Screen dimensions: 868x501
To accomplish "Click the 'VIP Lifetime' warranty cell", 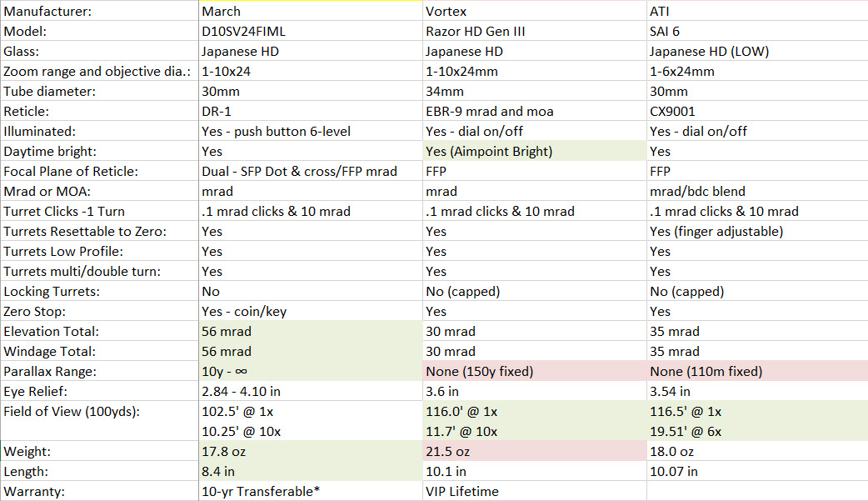I will click(x=535, y=491).
